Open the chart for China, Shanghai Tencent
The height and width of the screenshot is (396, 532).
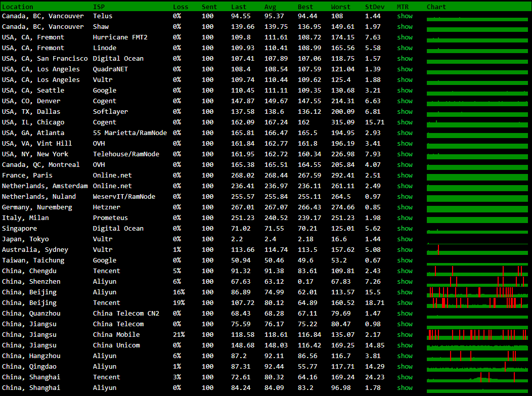pyautogui.click(x=477, y=378)
